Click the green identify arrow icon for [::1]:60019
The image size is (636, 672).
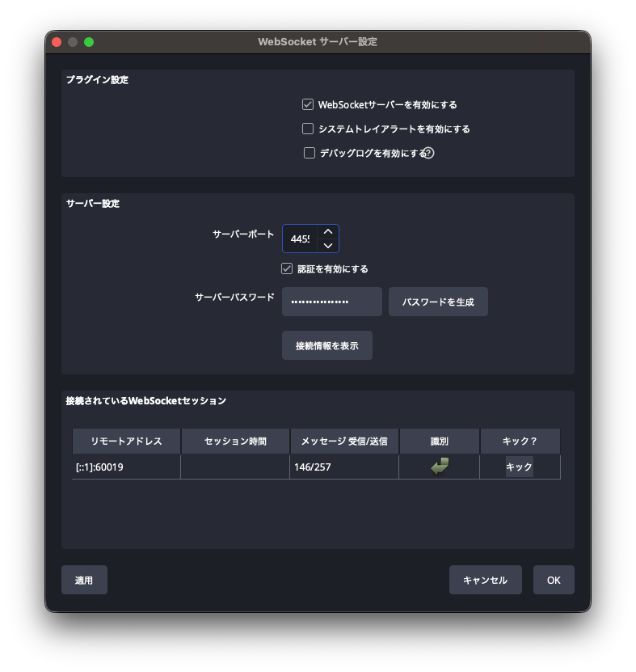point(440,467)
